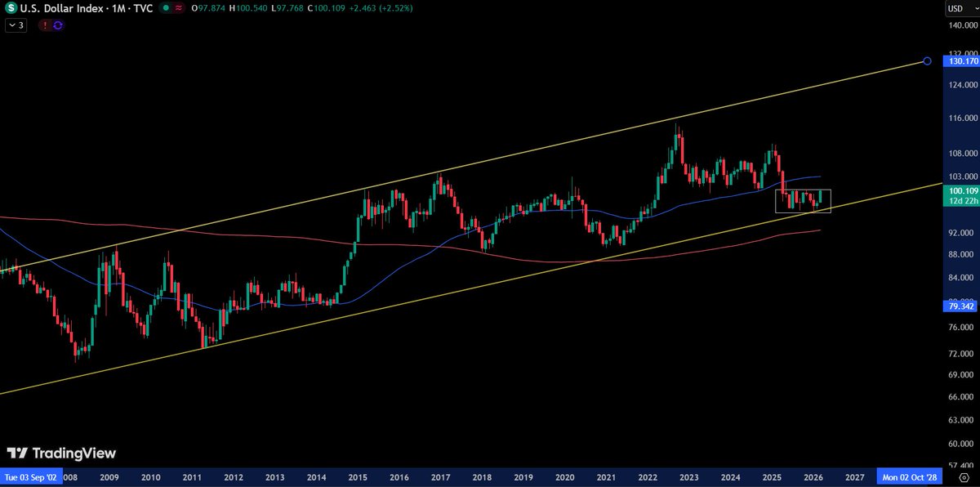This screenshot has height=487, width=980.
Task: Click the 2020 label on time axis
Action: point(564,476)
